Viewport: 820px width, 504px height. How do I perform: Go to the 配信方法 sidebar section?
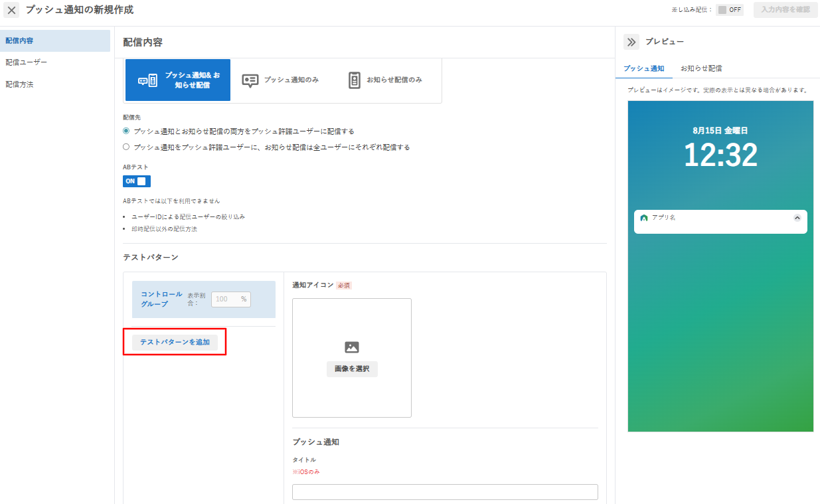tap(55, 84)
